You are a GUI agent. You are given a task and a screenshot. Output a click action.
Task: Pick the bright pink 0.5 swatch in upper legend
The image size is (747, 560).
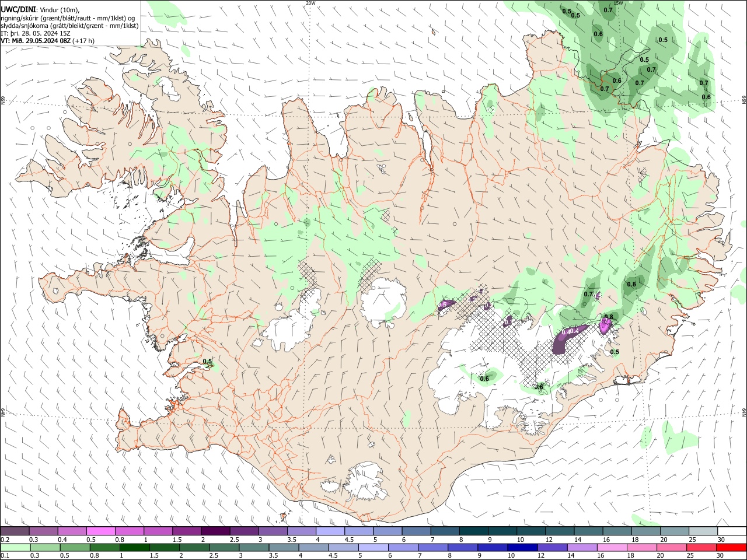point(100,531)
